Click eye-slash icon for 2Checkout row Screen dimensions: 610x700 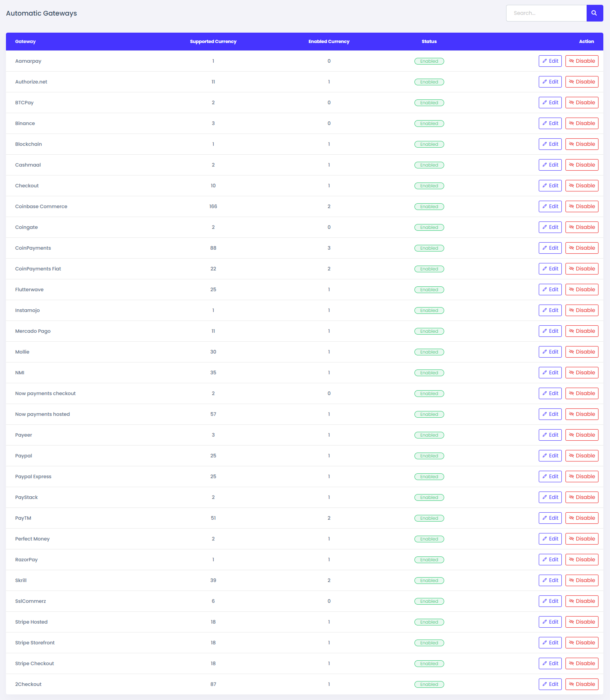point(571,684)
